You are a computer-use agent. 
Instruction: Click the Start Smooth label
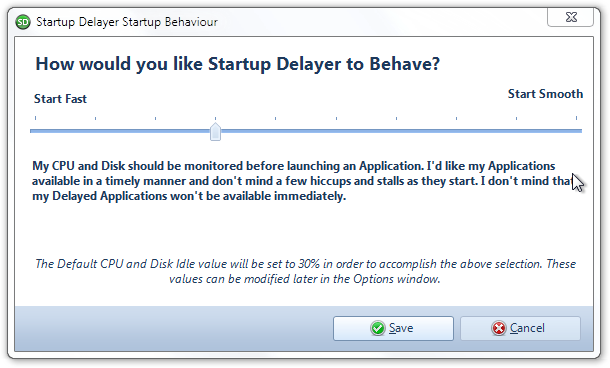coord(545,94)
